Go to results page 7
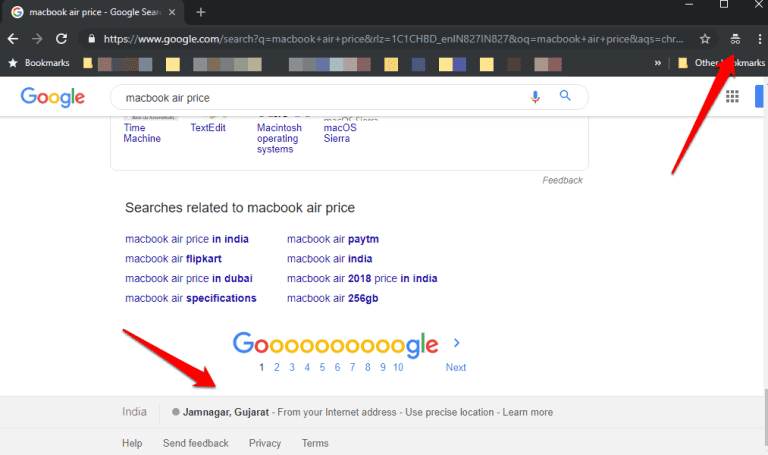This screenshot has height=455, width=768. click(x=353, y=367)
